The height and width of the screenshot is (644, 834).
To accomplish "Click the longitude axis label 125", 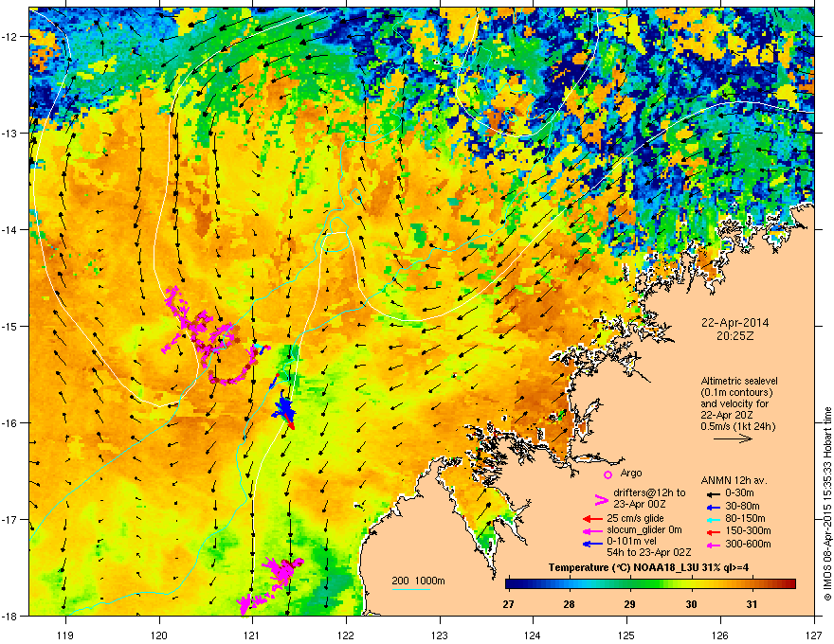I will tap(627, 635).
